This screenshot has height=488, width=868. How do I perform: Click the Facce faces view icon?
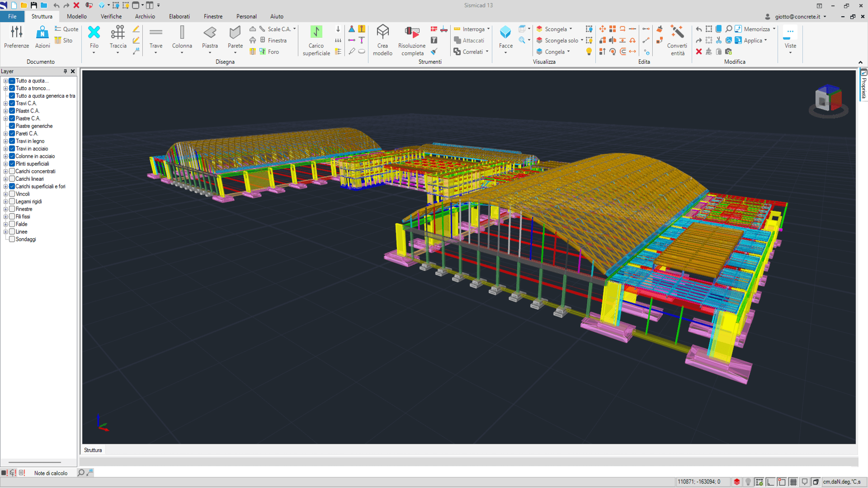point(505,33)
